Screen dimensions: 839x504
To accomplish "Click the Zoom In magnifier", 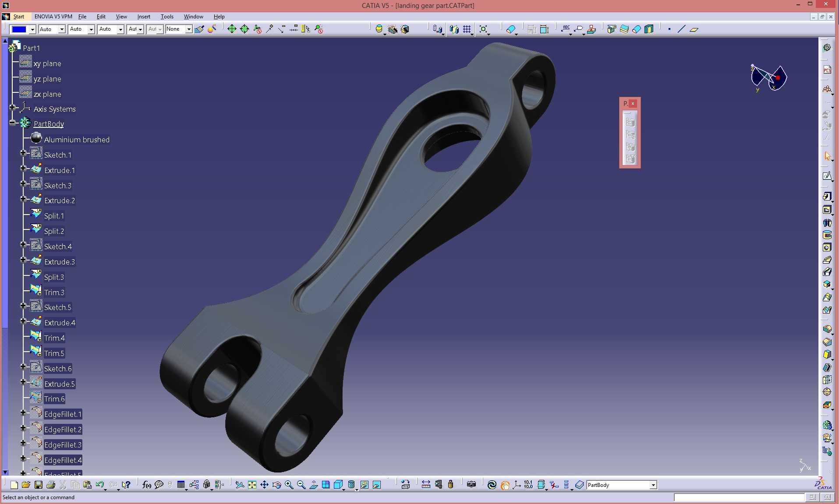I will click(x=289, y=485).
